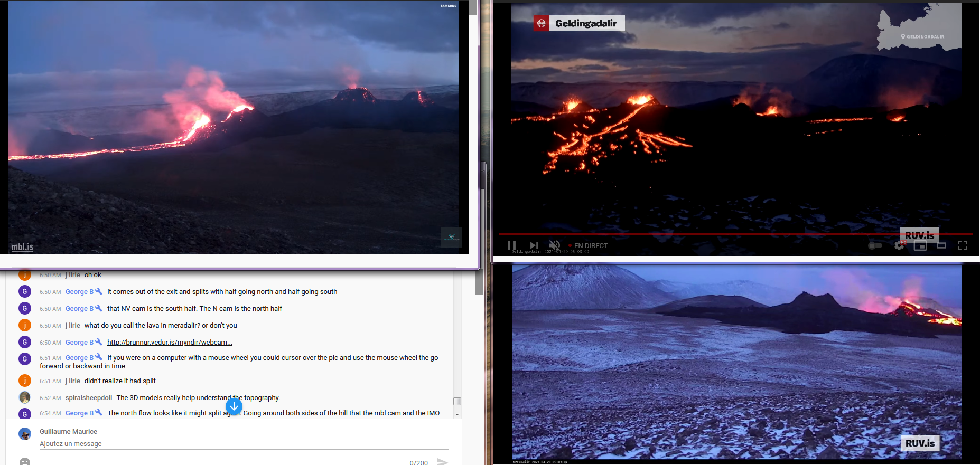Click George B avatar on 'it comes out' message
Image resolution: width=980 pixels, height=465 pixels.
coord(25,291)
